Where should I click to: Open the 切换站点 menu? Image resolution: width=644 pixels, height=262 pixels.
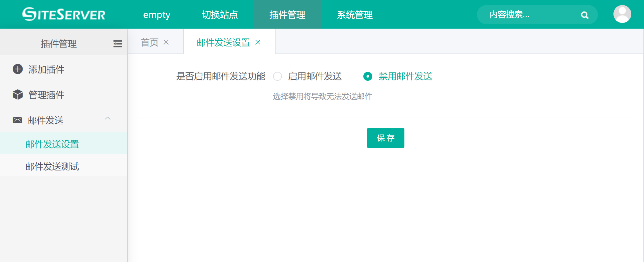coord(220,15)
